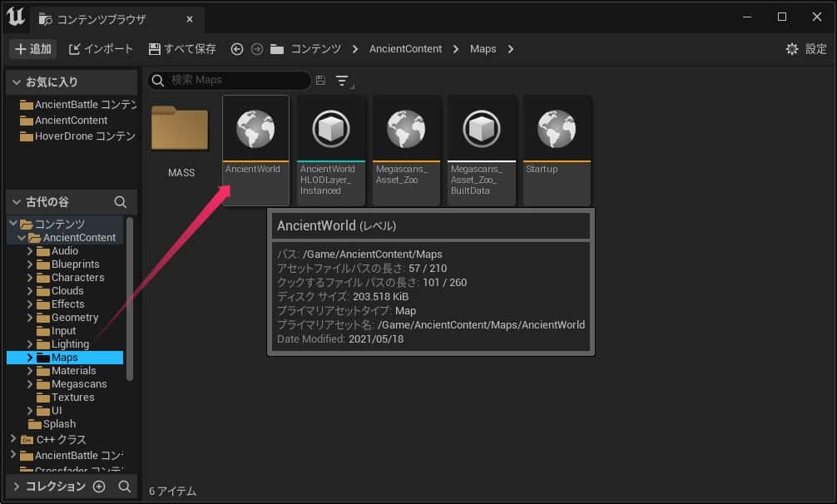
Task: Close the コンテンツブラウザ tab
Action: [x=190, y=19]
